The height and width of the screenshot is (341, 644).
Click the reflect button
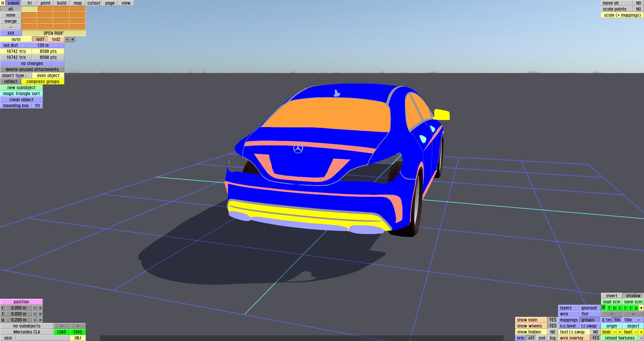coord(11,81)
